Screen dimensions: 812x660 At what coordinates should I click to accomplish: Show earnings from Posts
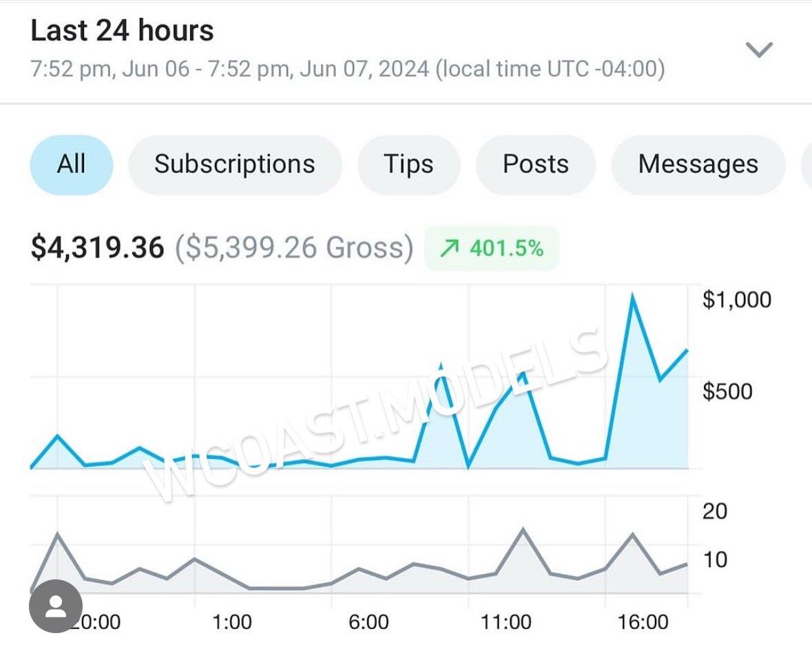(536, 165)
